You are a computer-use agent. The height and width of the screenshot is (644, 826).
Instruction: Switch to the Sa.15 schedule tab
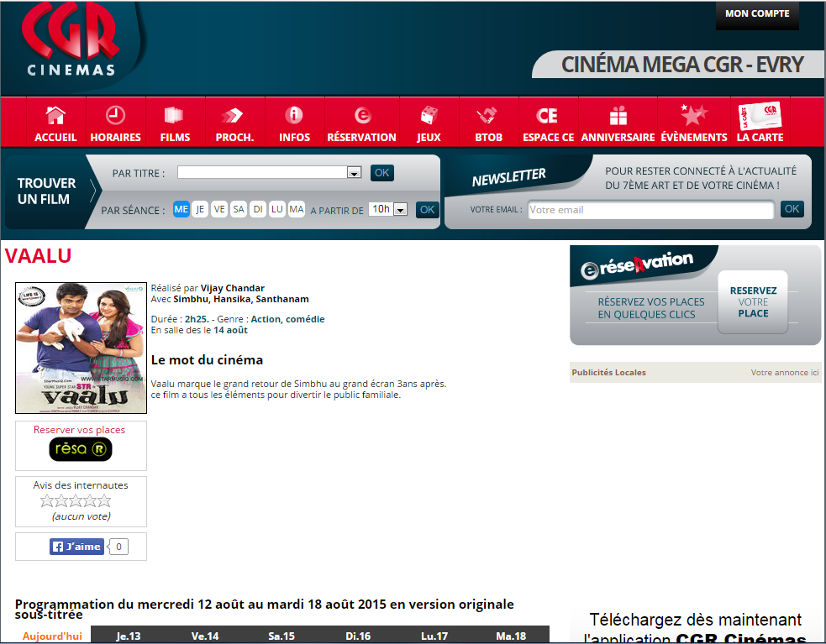pyautogui.click(x=281, y=636)
